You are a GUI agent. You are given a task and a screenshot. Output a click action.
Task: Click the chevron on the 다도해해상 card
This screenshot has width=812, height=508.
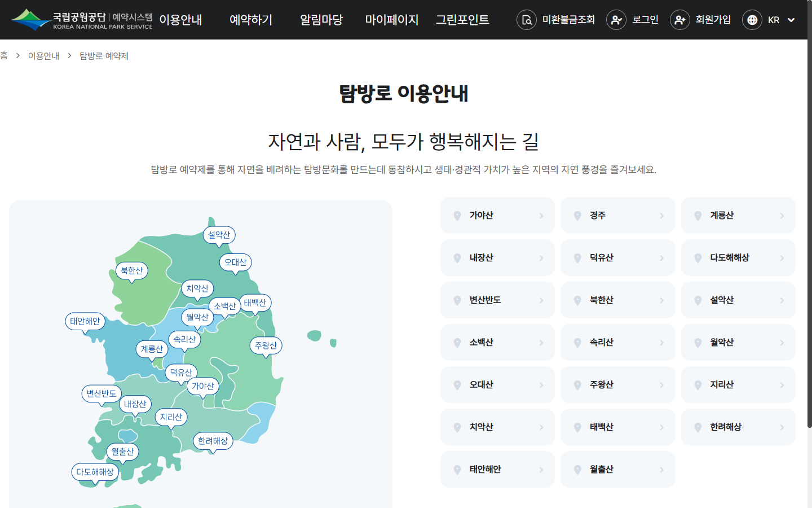click(782, 258)
